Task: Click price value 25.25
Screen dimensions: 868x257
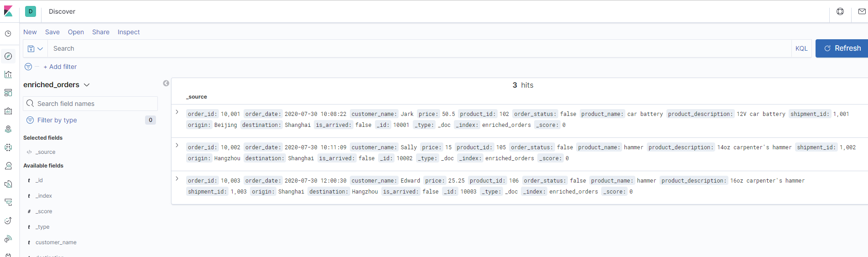Action: pos(457,181)
